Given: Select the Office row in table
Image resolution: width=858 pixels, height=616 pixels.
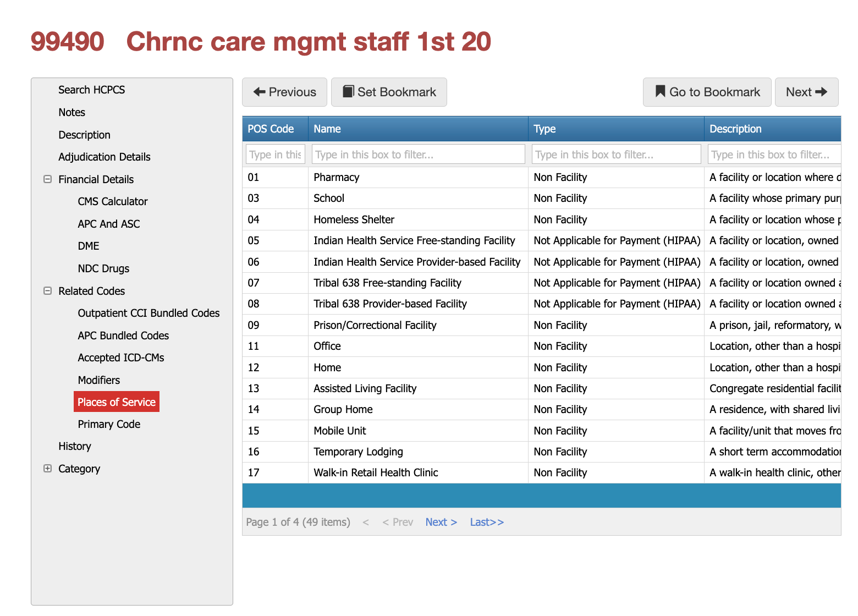Looking at the screenshot, I should click(x=327, y=346).
